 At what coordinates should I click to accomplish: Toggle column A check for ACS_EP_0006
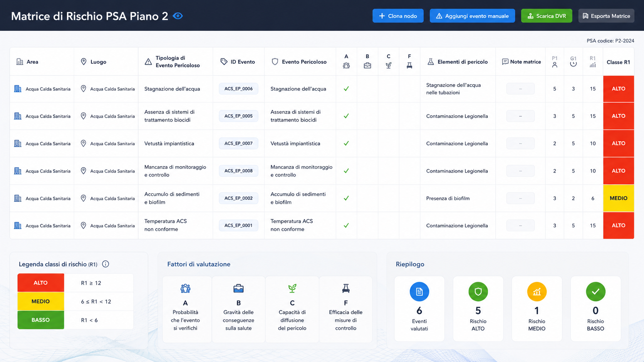346,89
